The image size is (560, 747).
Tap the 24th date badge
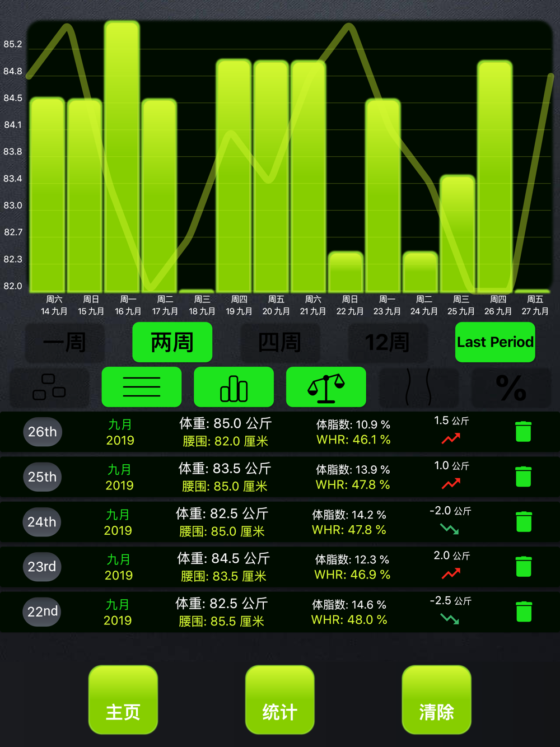(x=42, y=522)
